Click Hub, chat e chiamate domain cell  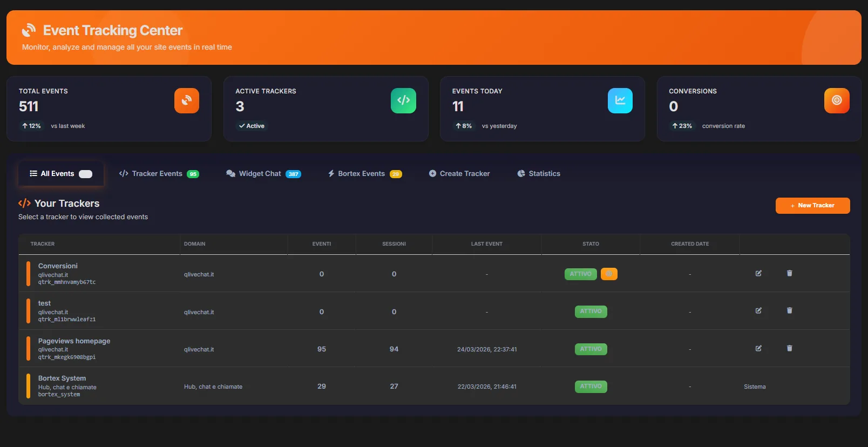pyautogui.click(x=213, y=387)
